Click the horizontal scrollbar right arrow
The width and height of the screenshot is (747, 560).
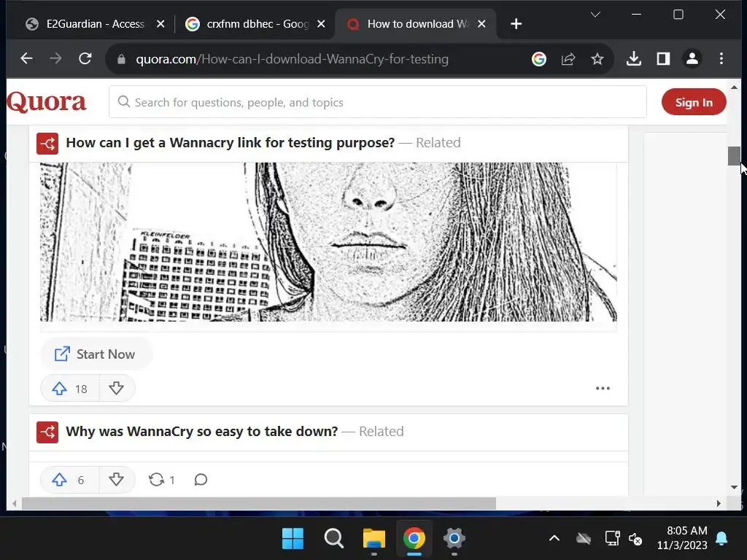pyautogui.click(x=719, y=503)
